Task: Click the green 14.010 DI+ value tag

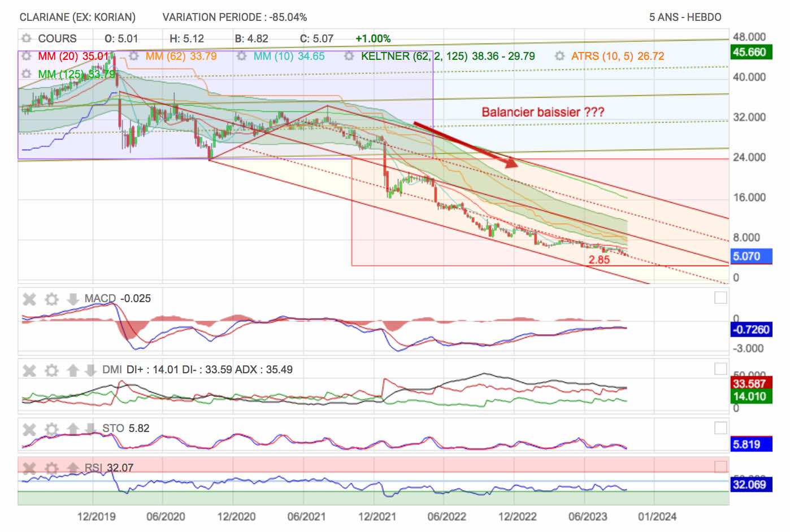Action: tap(751, 396)
